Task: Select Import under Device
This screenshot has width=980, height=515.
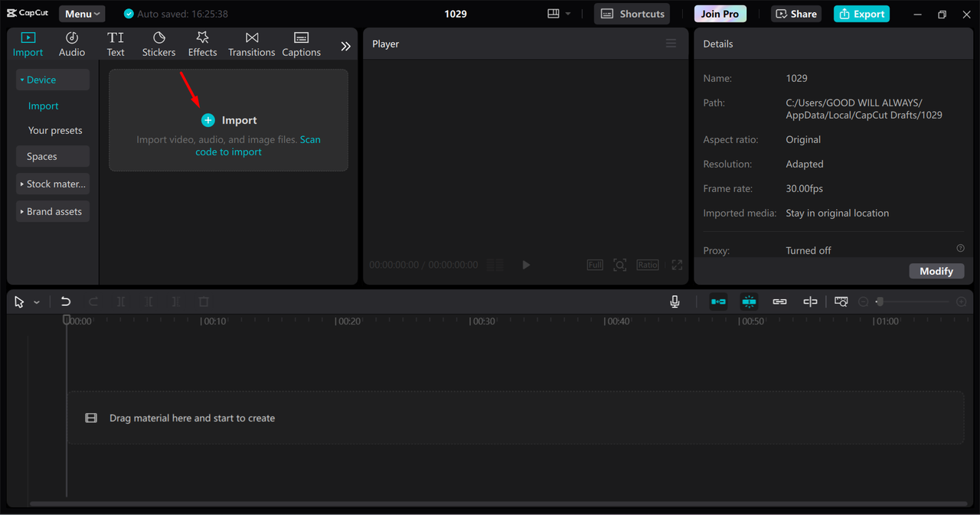Action: point(44,106)
